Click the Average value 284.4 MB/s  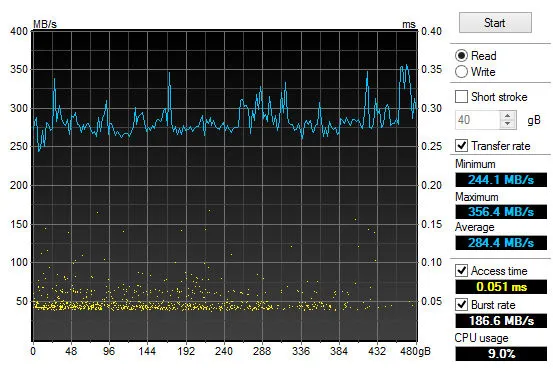501,243
